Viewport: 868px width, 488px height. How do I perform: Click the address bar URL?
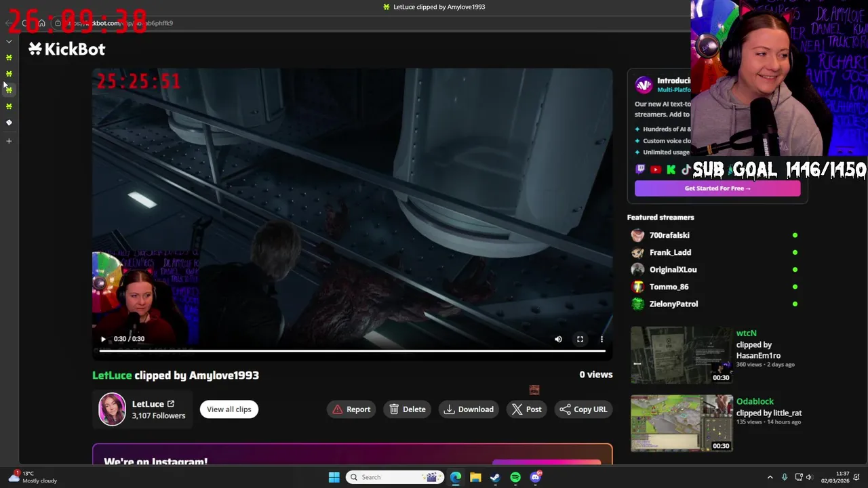click(119, 23)
